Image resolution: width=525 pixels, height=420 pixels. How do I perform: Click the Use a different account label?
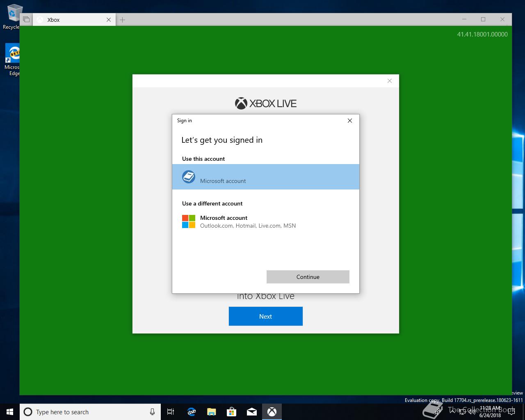[212, 203]
